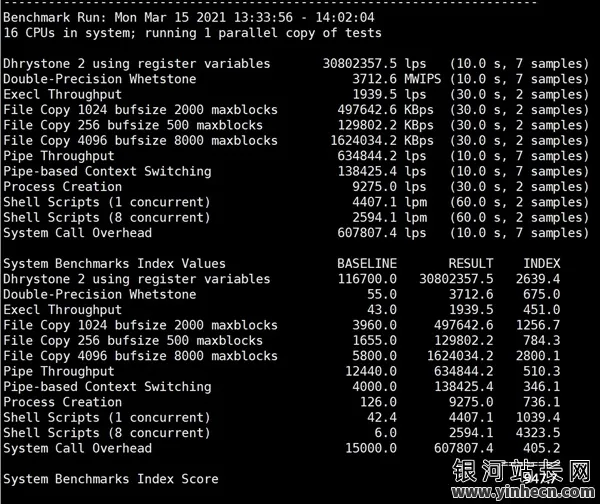600x504 pixels.
Task: Click the Shell Scripts index value 4323.5
Action: coord(538,433)
